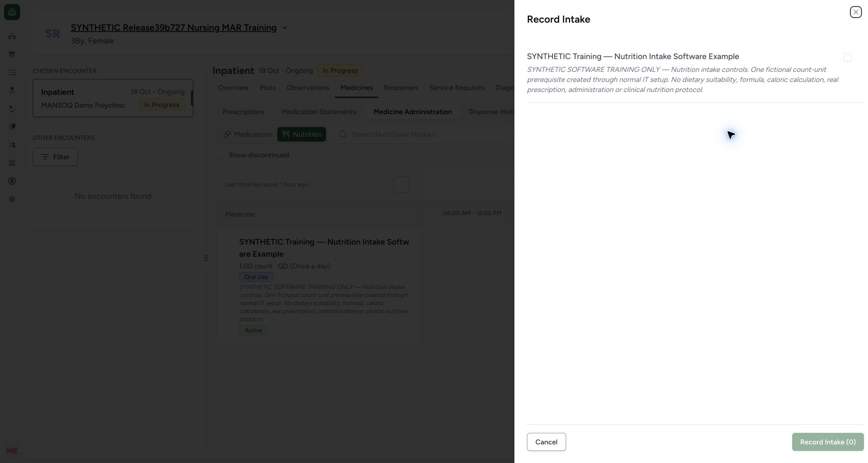This screenshot has height=463, width=868.
Task: Click the medicine title in the administration table
Action: [324, 248]
